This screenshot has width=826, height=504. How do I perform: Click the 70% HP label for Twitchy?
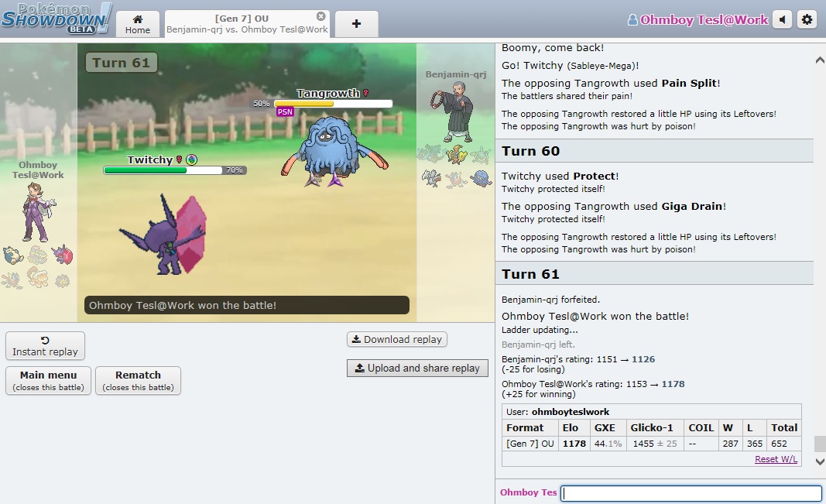[x=235, y=170]
